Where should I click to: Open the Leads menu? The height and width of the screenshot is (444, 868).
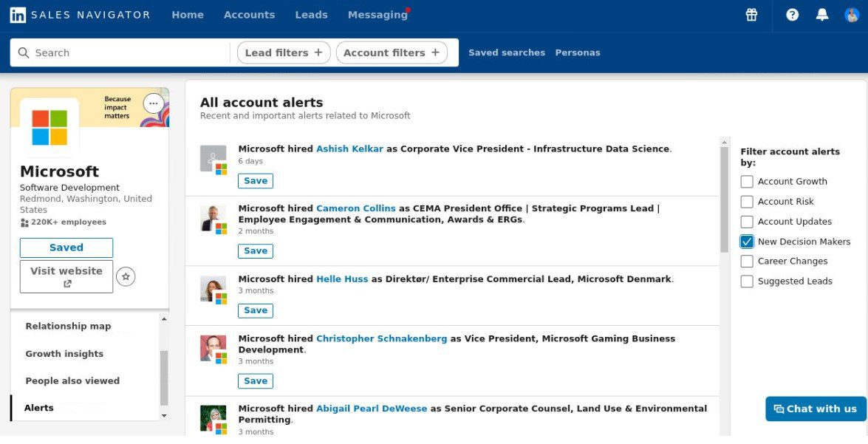[x=311, y=15]
